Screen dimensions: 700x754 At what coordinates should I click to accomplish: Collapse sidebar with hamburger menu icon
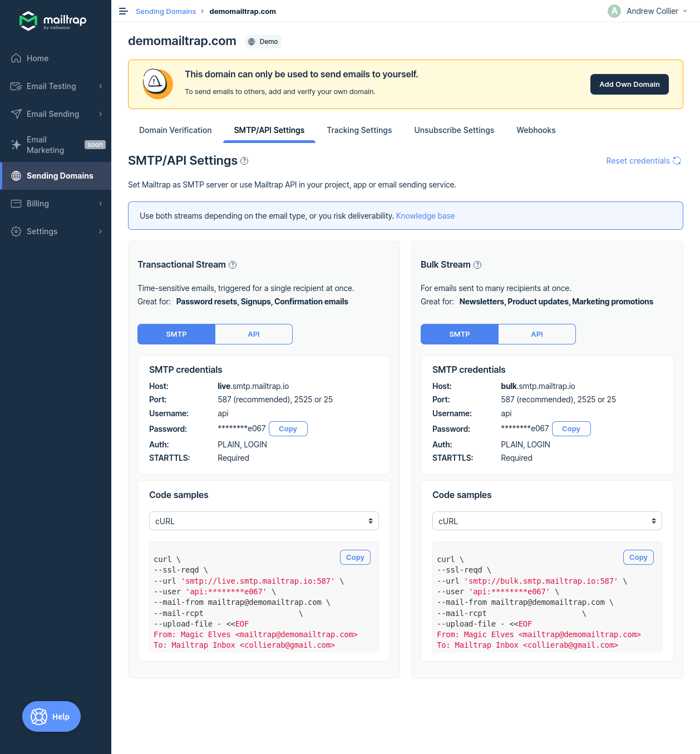124,11
